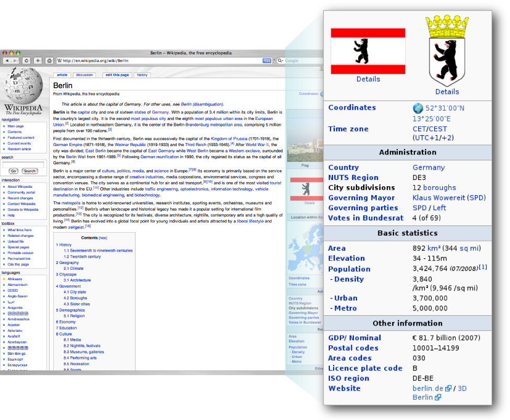This screenshot has width=510, height=420.
Task: Open a new tab with the plus button
Action: point(37,60)
